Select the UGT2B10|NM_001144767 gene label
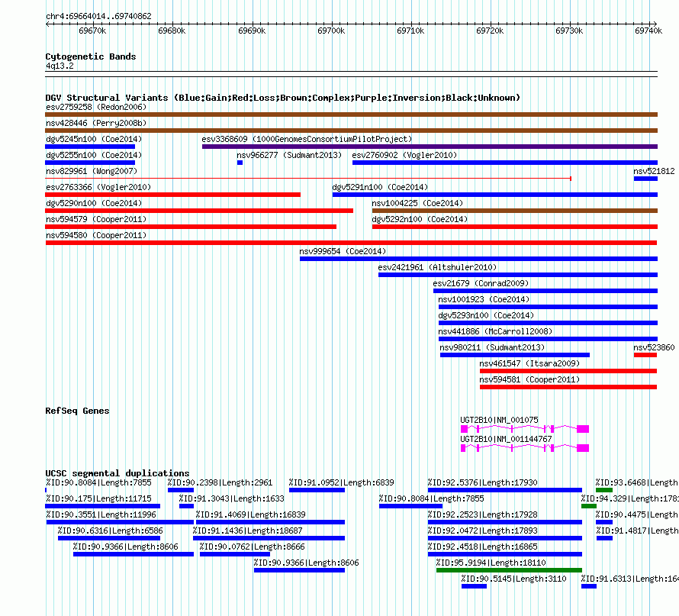Viewport: 679px width, 616px height. (x=506, y=439)
